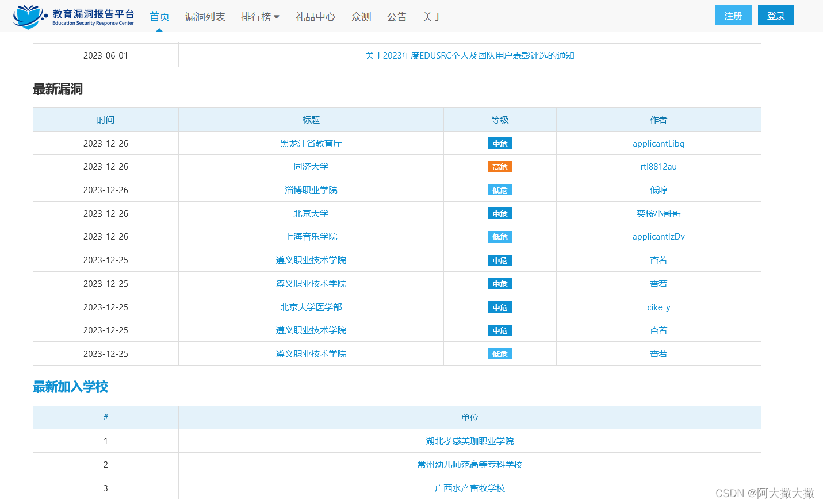Click the 登录 button

click(x=776, y=16)
